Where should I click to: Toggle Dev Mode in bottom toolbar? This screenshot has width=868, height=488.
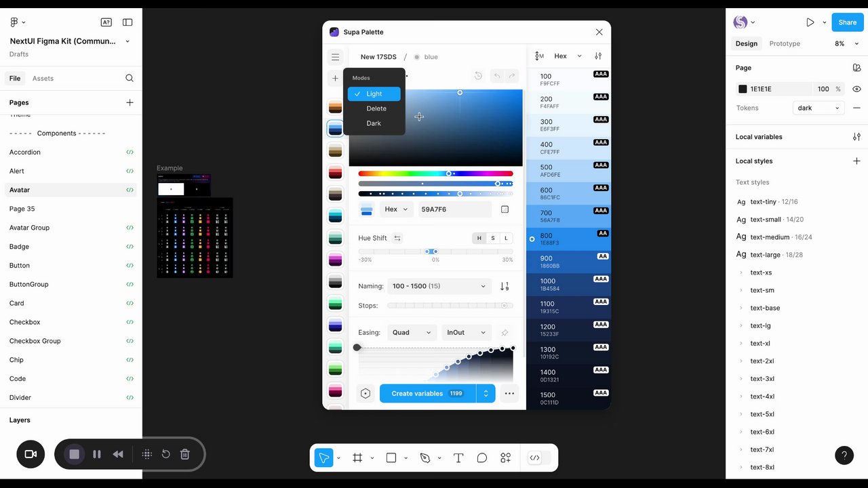[x=540, y=458]
